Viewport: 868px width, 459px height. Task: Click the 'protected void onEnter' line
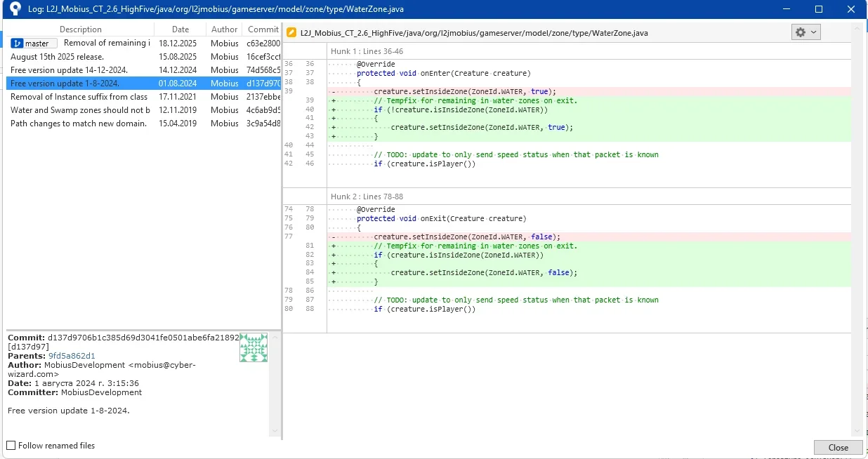pyautogui.click(x=444, y=73)
